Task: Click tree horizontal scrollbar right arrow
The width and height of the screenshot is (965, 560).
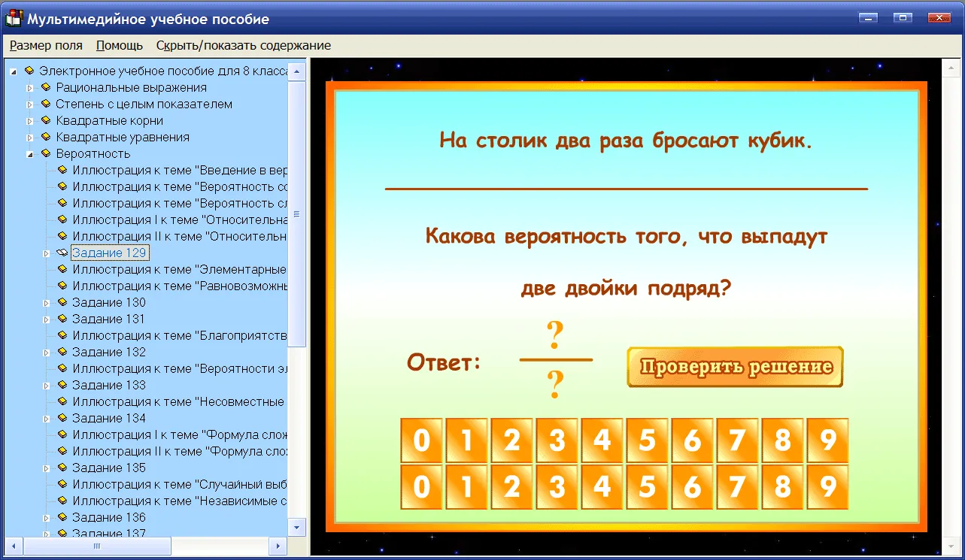Action: [x=278, y=546]
